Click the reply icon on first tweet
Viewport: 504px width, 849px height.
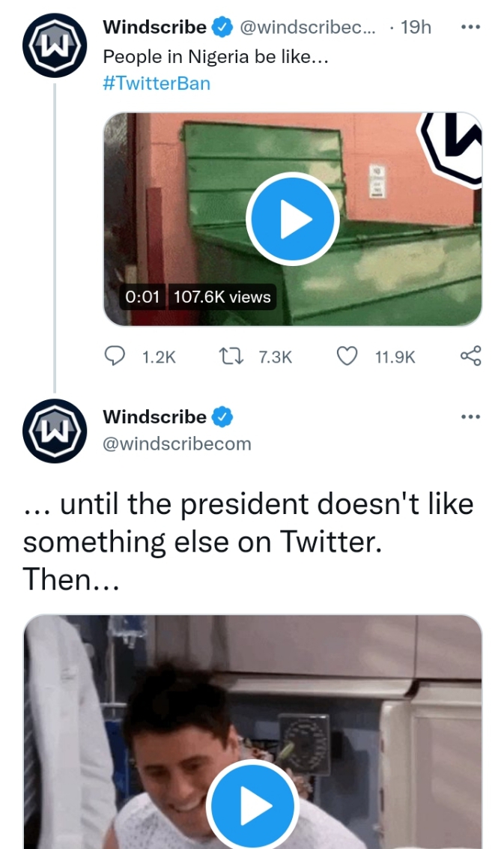[x=114, y=357]
